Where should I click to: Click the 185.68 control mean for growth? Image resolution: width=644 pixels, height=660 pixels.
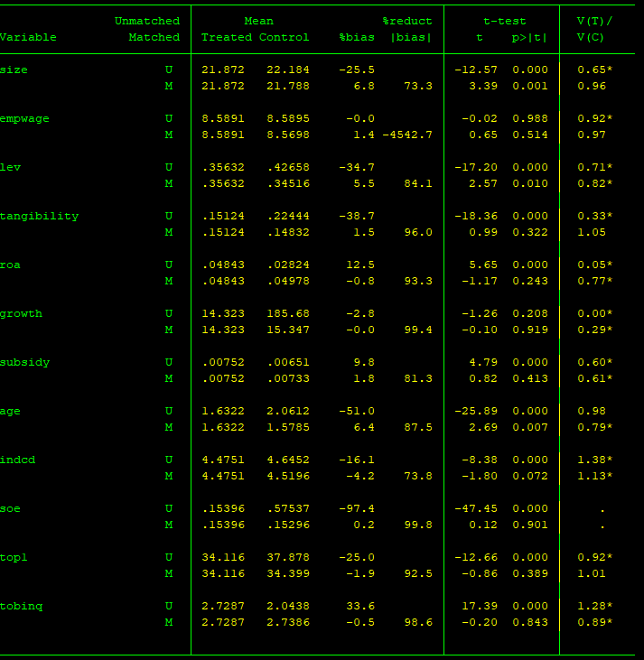coord(288,314)
